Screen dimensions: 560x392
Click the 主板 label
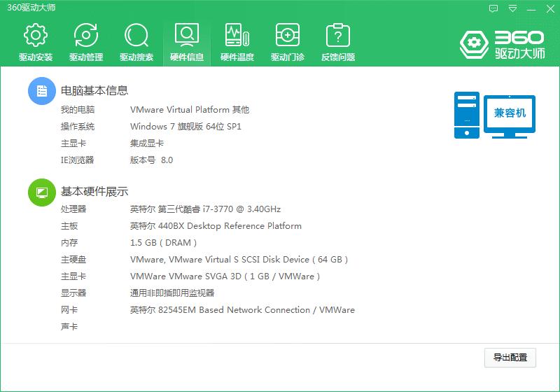coord(69,225)
